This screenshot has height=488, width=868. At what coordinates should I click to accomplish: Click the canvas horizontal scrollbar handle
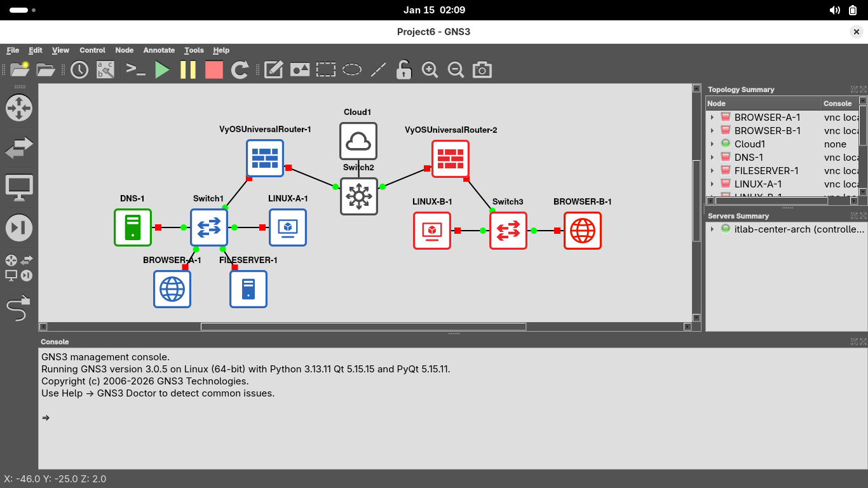[x=363, y=327]
